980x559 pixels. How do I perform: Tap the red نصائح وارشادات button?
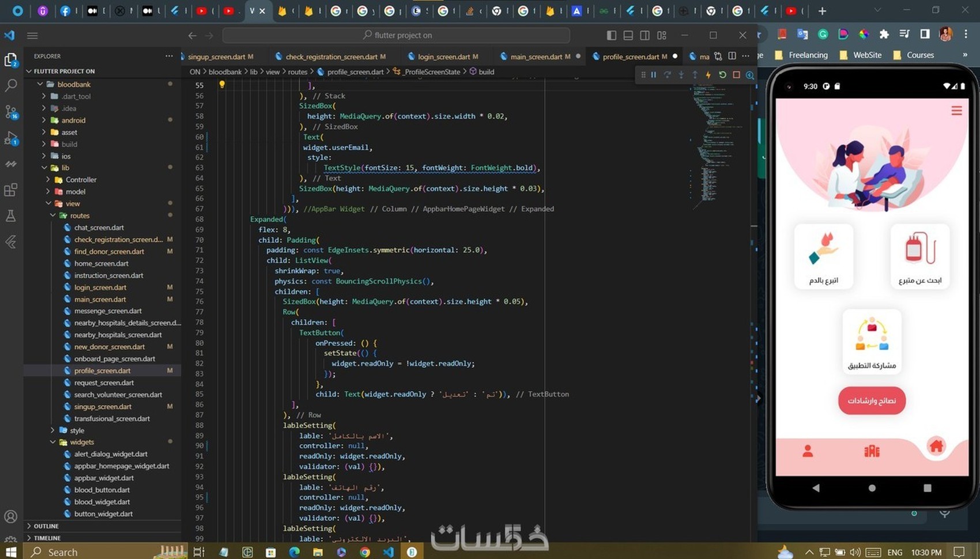pos(872,401)
